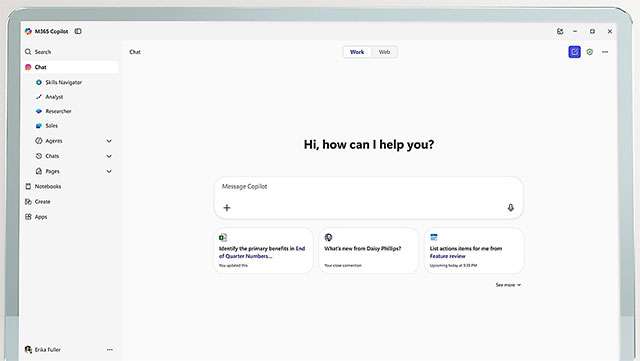Viewport: 640px width, 361px height.
Task: Open the Sales agent
Action: (51, 126)
